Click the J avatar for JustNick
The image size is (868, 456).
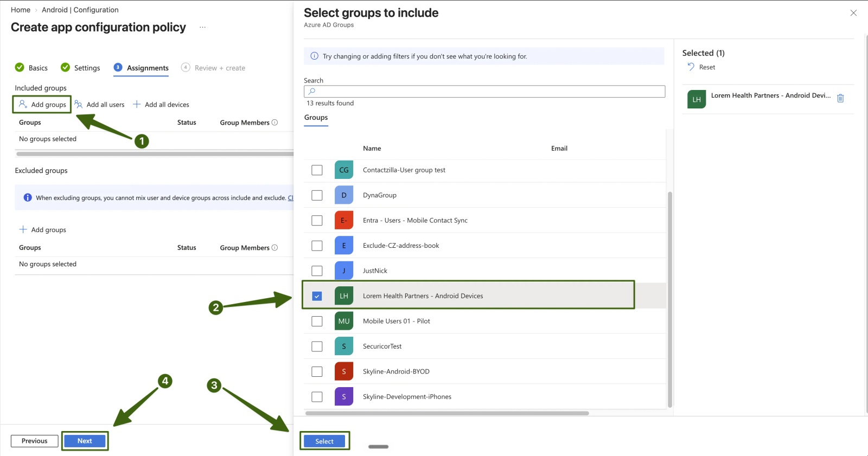pyautogui.click(x=344, y=271)
